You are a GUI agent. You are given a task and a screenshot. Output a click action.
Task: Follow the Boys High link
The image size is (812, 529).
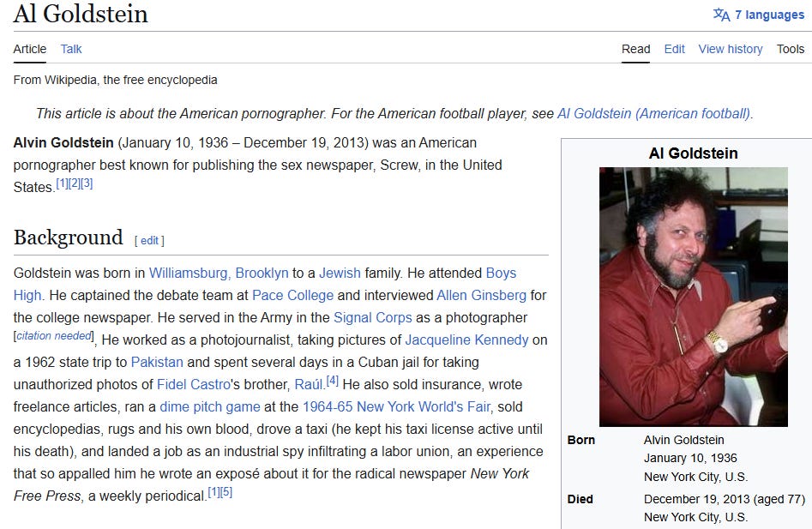501,273
